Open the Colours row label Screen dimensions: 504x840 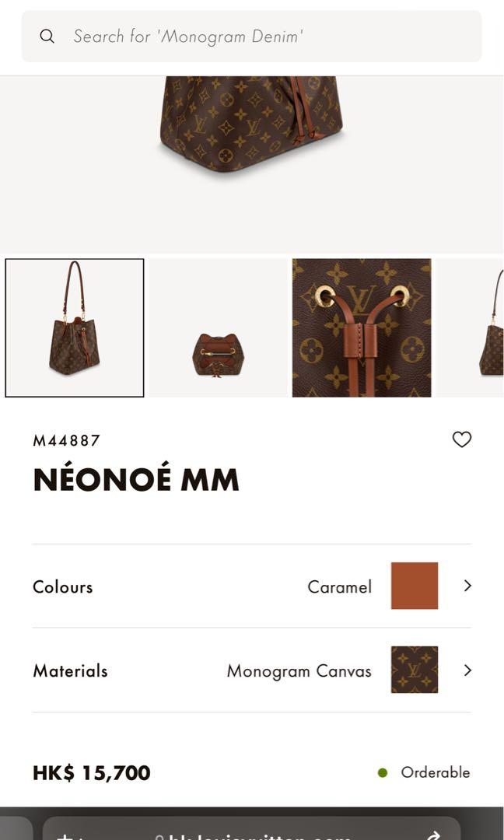click(x=63, y=586)
